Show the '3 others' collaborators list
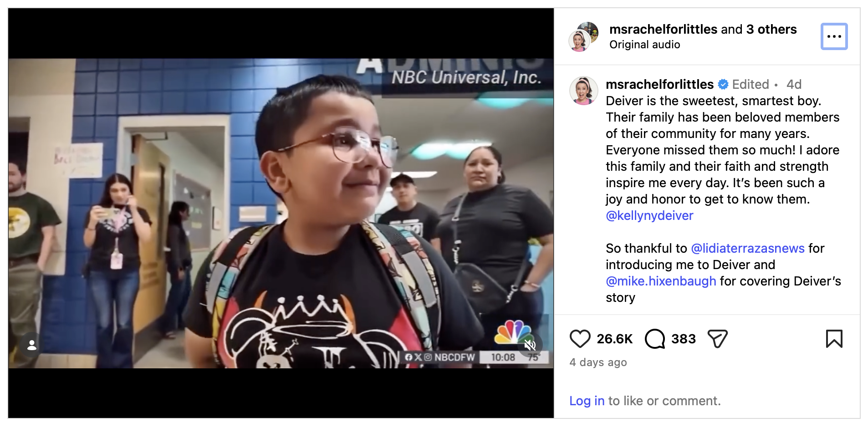Image resolution: width=868 pixels, height=428 pixels. click(771, 29)
